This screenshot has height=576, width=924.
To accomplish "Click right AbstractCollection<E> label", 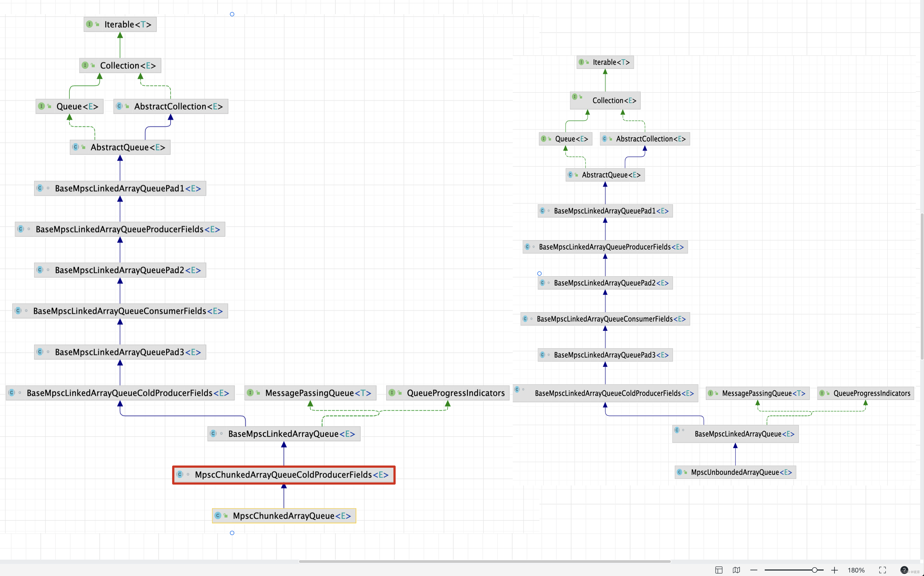I will 650,139.
